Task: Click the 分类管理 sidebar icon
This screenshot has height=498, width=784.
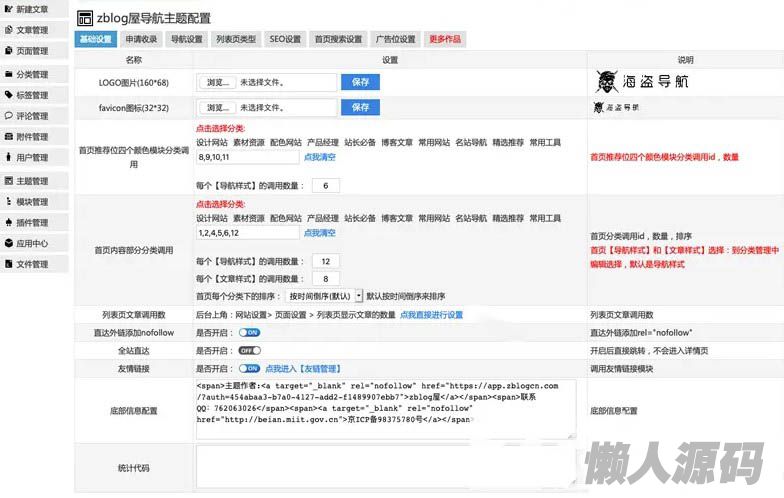Action: (x=8, y=74)
